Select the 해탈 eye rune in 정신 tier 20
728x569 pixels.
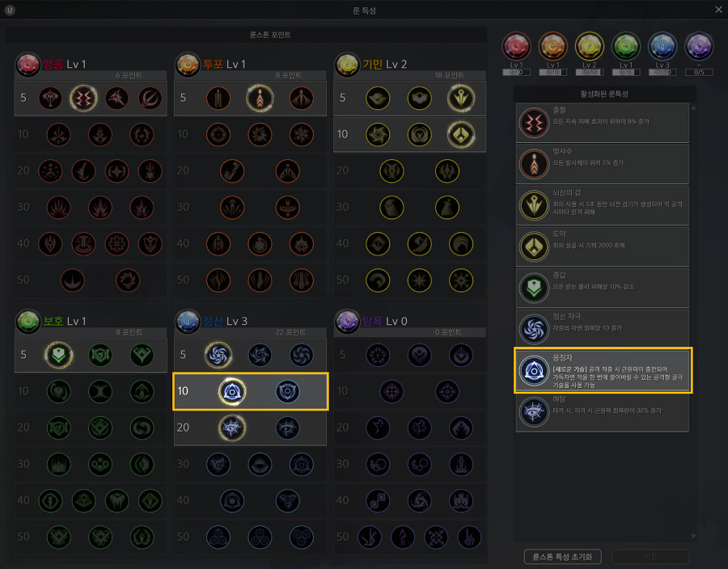[x=231, y=428]
